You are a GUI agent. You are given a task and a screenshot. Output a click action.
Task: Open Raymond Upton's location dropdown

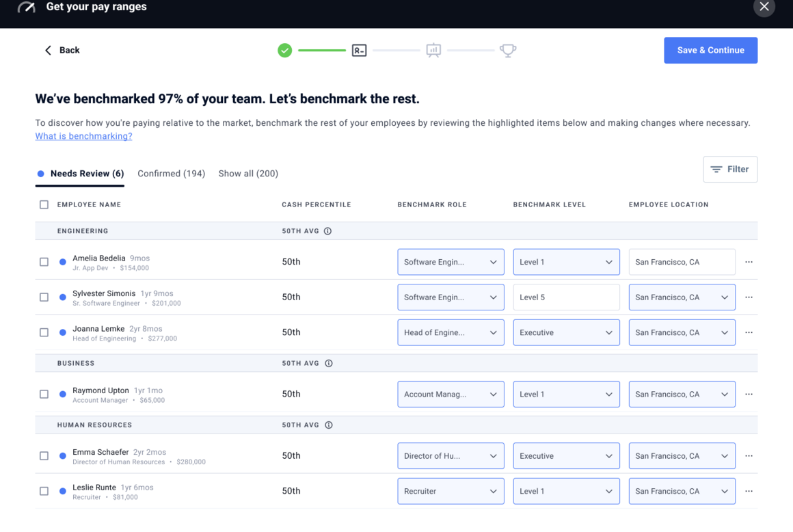point(682,395)
